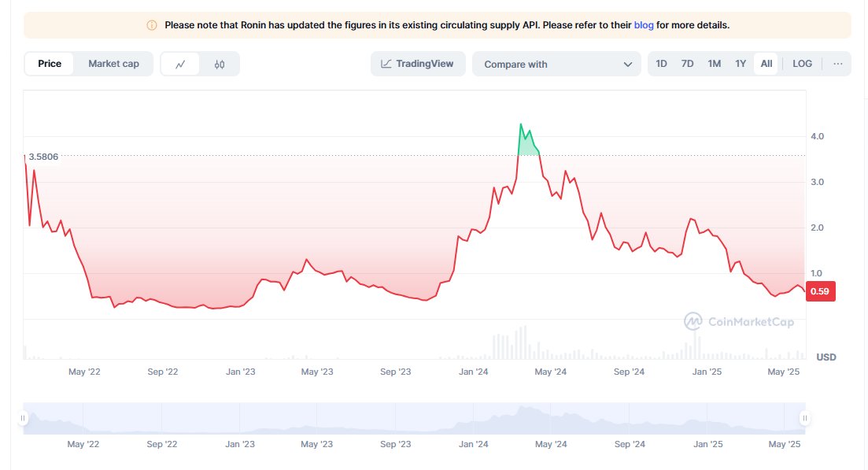Click the Compare with chevron arrow
This screenshot has width=868, height=470.
coord(628,65)
